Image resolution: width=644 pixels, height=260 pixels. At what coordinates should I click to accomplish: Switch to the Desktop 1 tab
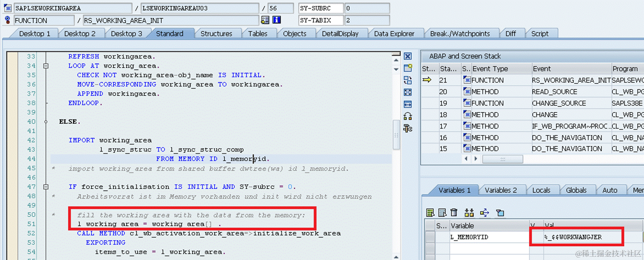35,34
